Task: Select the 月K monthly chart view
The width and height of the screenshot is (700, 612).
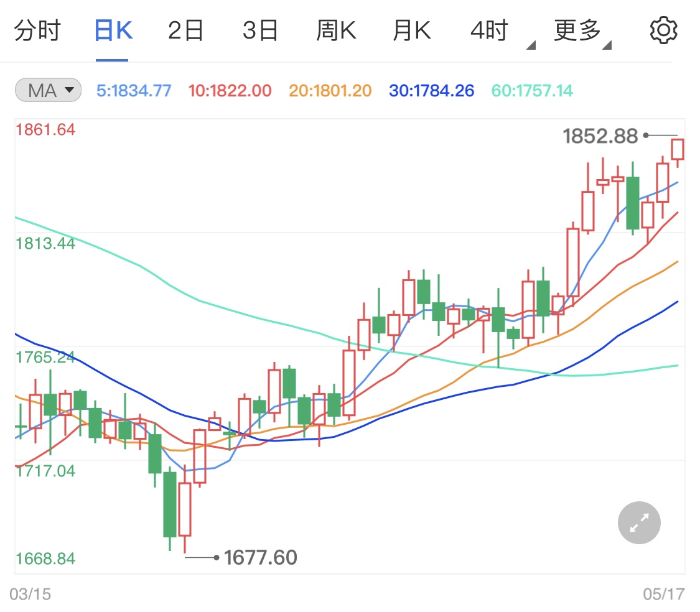Action: pyautogui.click(x=411, y=29)
